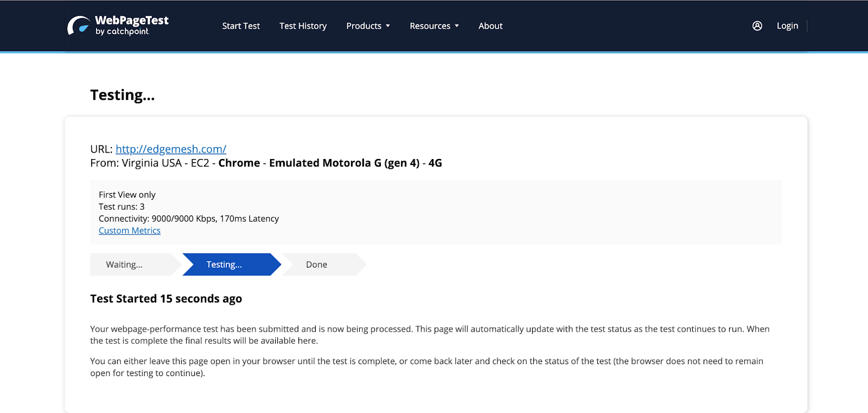Expand the Products dropdown menu

[368, 26]
